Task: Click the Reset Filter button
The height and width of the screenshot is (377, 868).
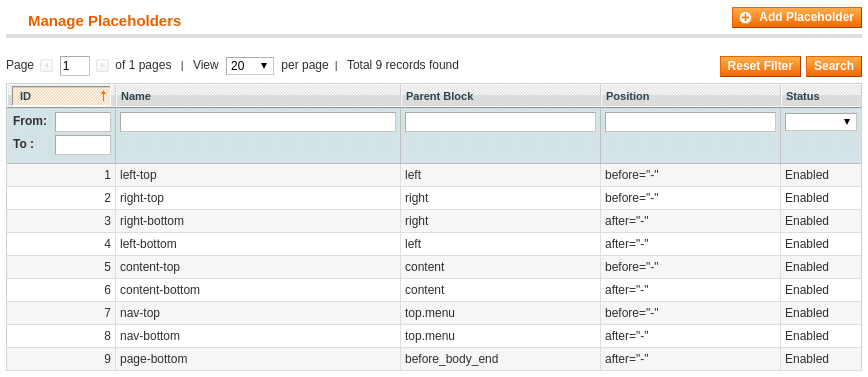Action: coord(760,66)
